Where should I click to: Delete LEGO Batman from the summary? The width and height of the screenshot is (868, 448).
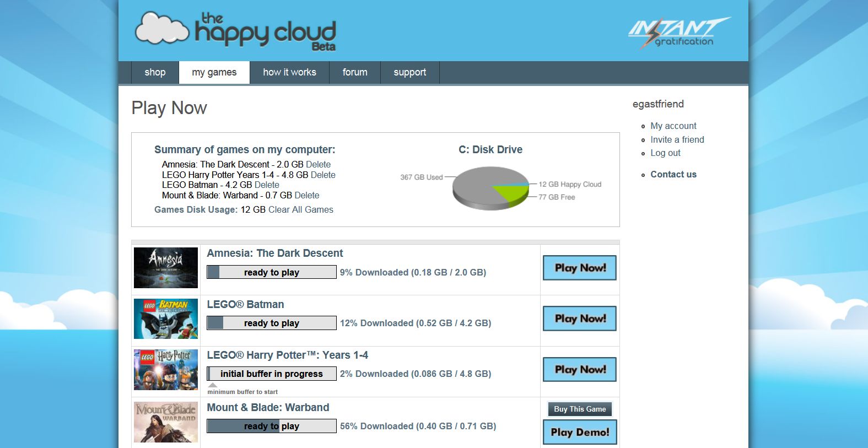pyautogui.click(x=267, y=185)
